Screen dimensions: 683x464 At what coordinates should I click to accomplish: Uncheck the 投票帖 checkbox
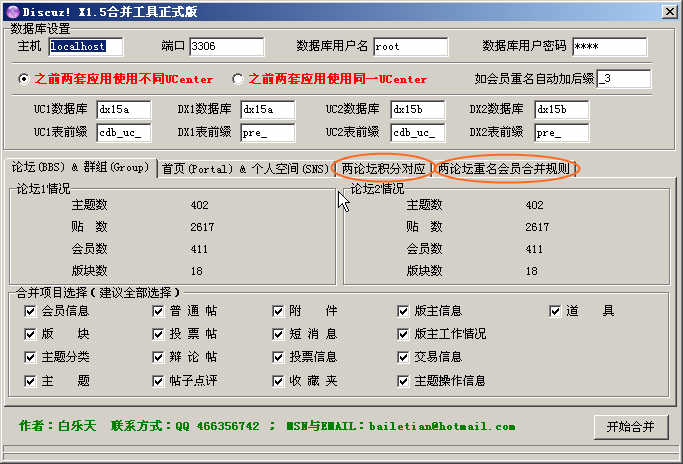coord(158,334)
